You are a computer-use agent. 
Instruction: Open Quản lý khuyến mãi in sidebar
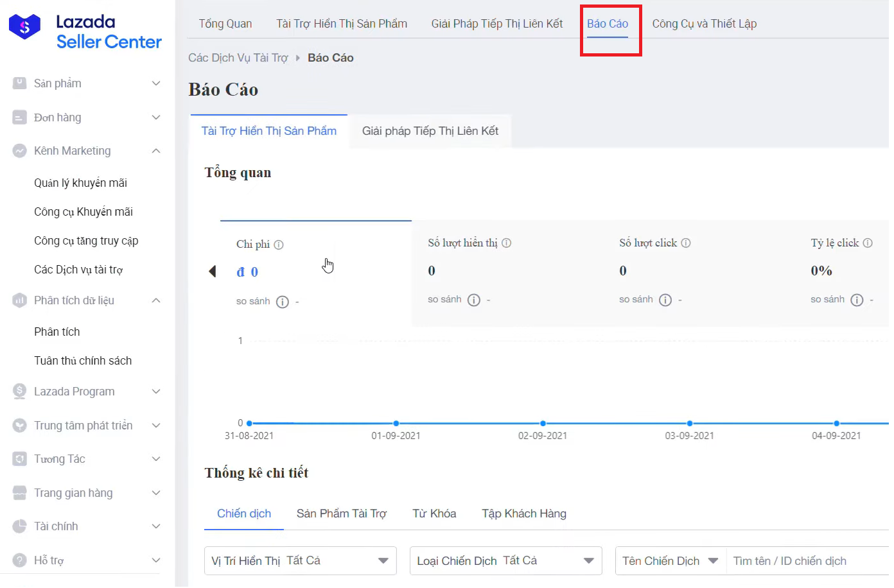click(x=80, y=183)
